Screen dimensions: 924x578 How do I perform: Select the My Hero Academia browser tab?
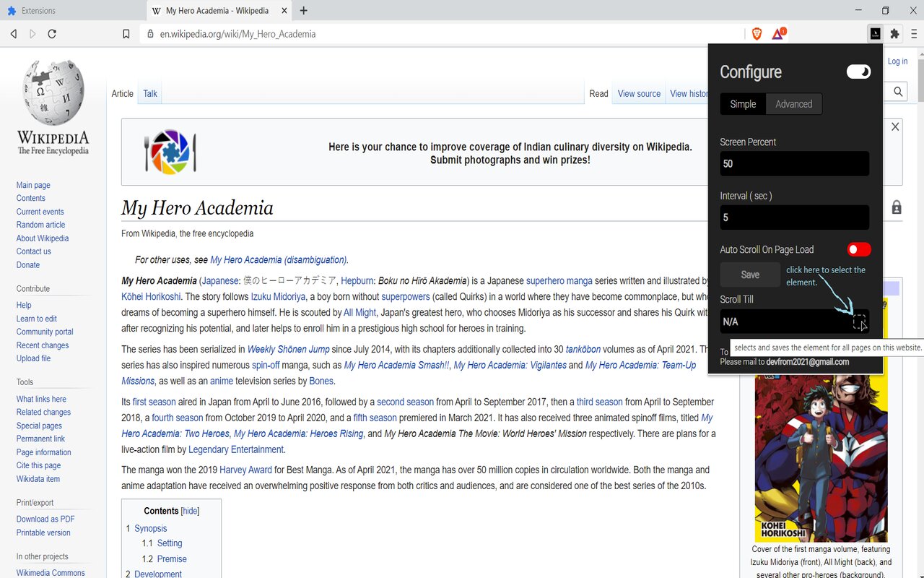point(218,11)
